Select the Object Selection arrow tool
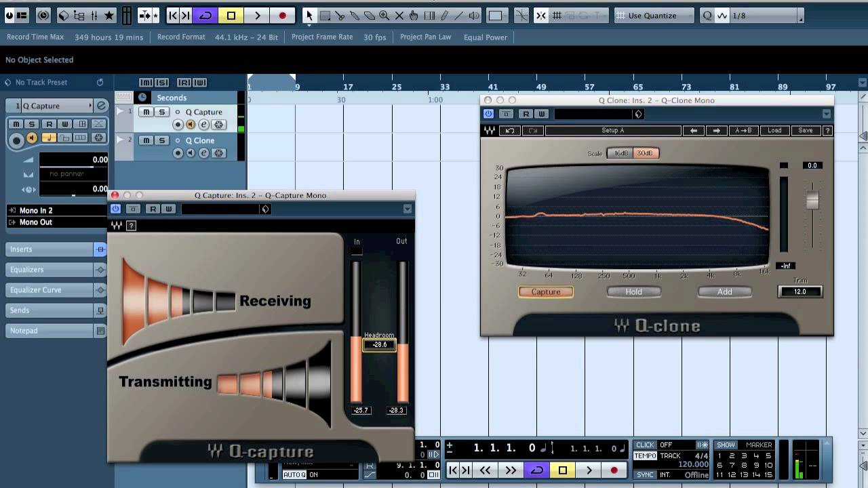The height and width of the screenshot is (488, 868). click(x=309, y=16)
